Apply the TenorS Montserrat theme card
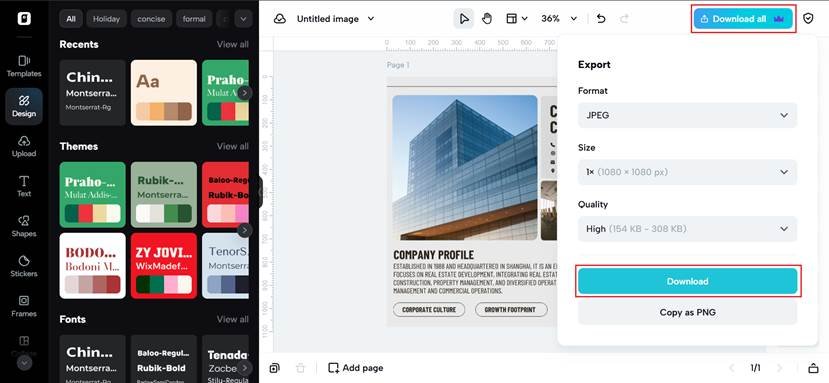829x383 pixels. click(225, 266)
